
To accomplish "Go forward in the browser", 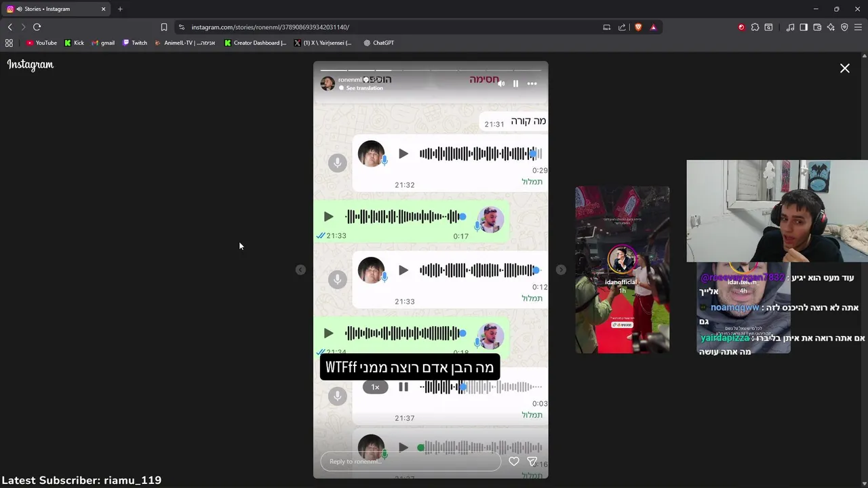I will 23,27.
